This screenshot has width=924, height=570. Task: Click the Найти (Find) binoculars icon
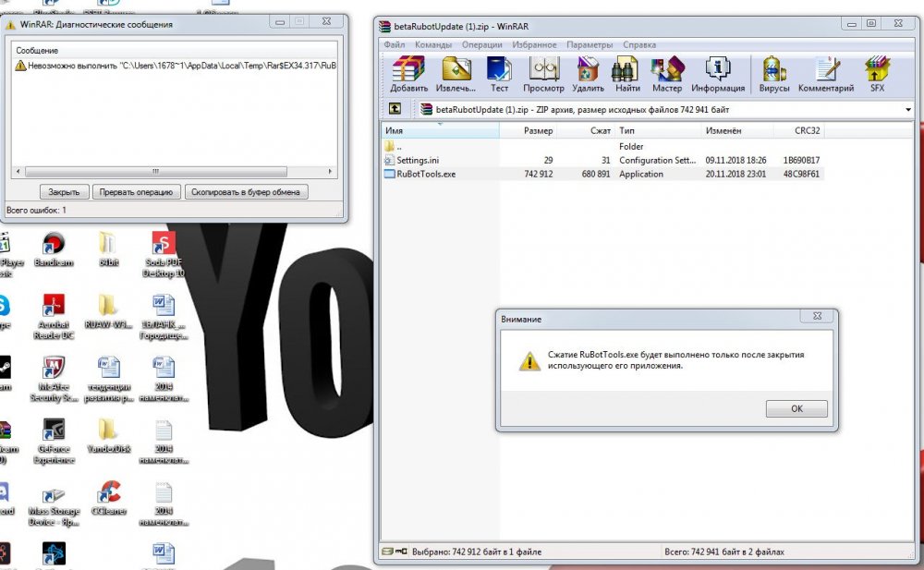click(x=626, y=72)
